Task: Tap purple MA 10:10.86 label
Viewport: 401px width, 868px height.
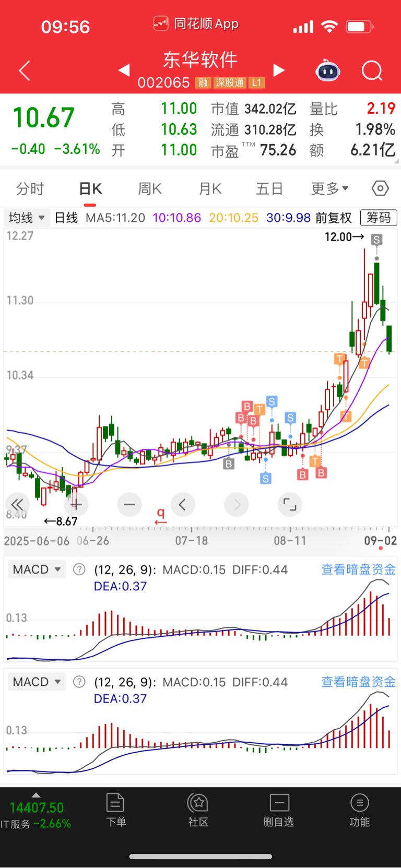Action: coord(176,218)
